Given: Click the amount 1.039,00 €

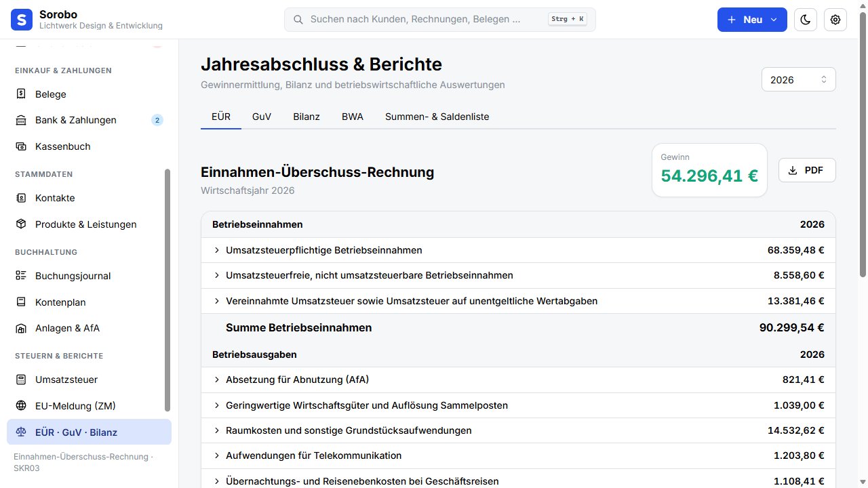Looking at the screenshot, I should click(x=799, y=405).
